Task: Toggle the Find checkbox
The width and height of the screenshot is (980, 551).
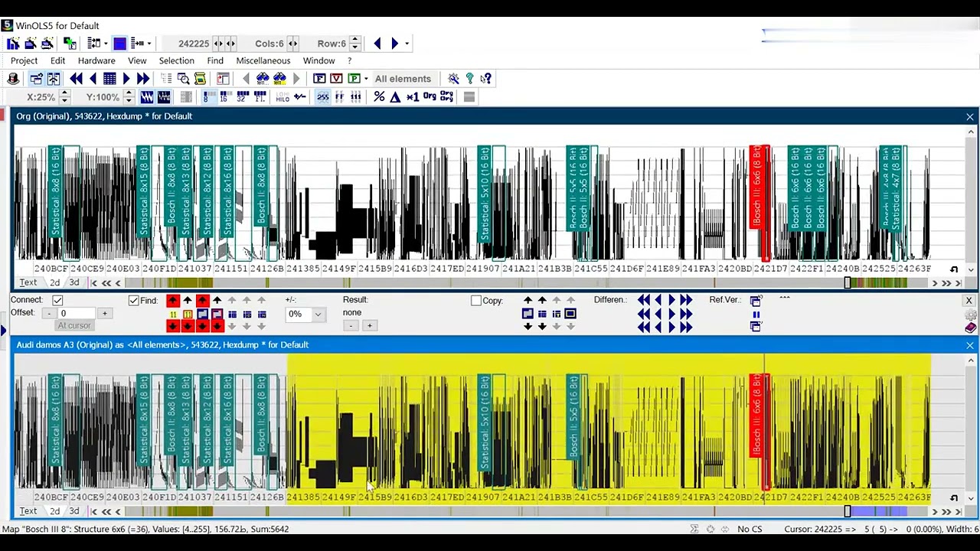Action: pos(133,300)
